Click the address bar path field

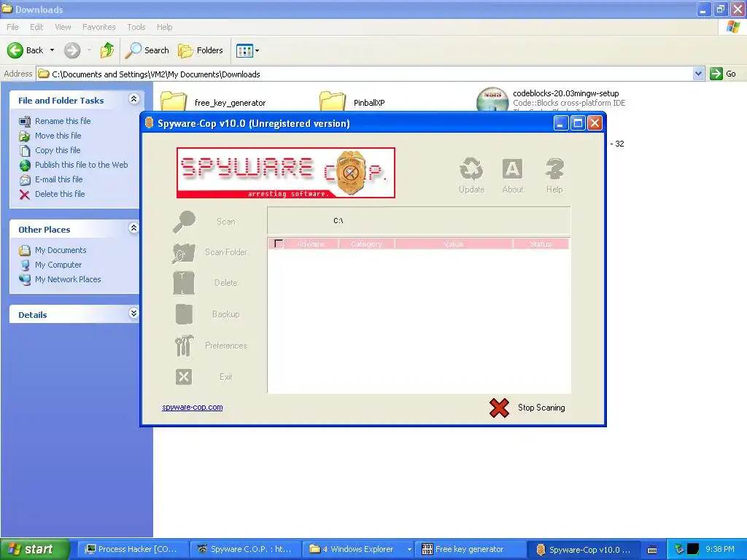pyautogui.click(x=365, y=74)
